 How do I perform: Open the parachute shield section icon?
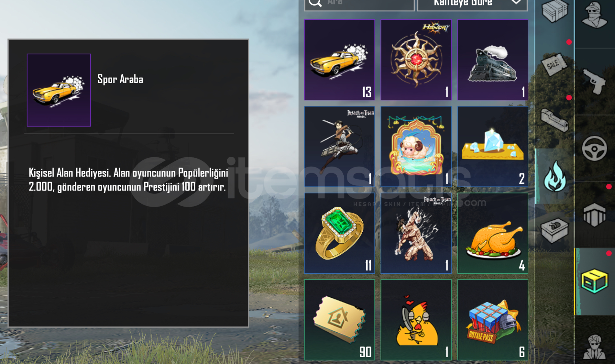[x=594, y=215]
